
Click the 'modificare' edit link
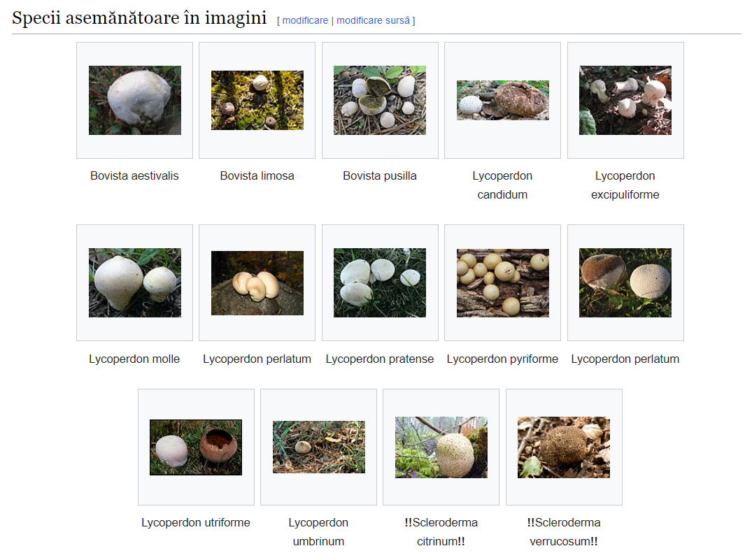pos(305,21)
